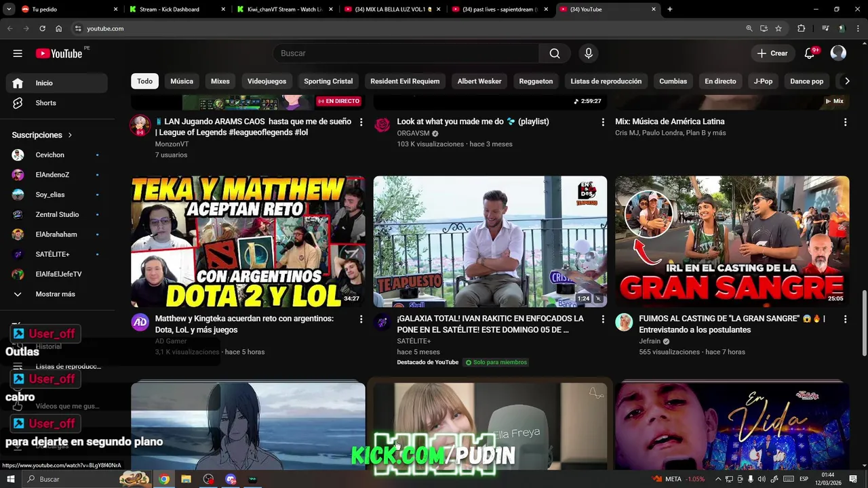The width and height of the screenshot is (868, 488).
Task: Open Shorts in the sidebar
Action: (x=57, y=103)
